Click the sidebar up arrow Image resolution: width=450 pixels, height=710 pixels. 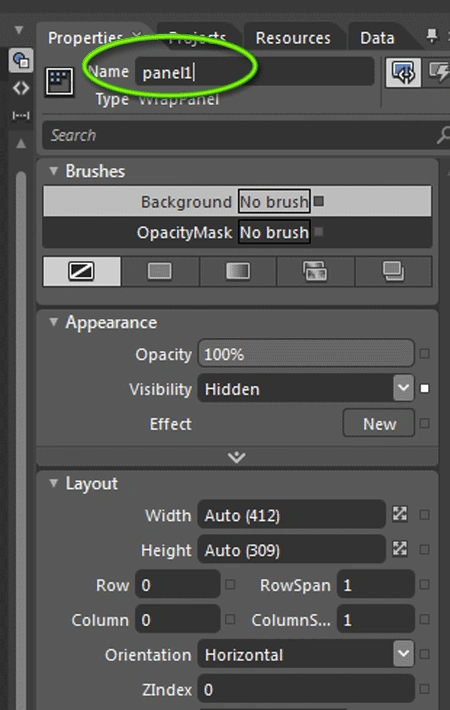(21, 144)
